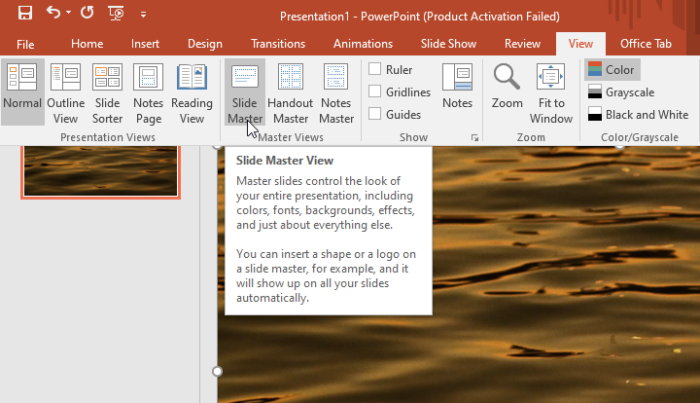Image resolution: width=700 pixels, height=403 pixels.
Task: Open Handout Master view
Action: (x=291, y=92)
